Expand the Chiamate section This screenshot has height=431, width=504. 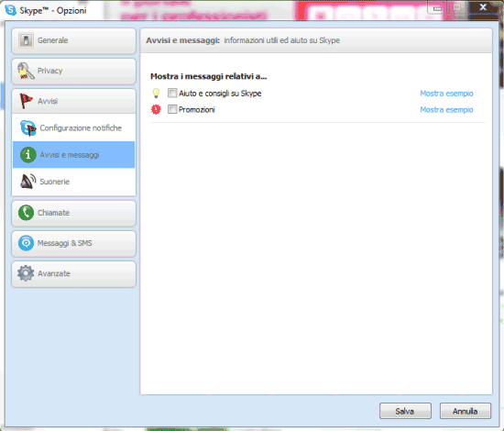[73, 213]
